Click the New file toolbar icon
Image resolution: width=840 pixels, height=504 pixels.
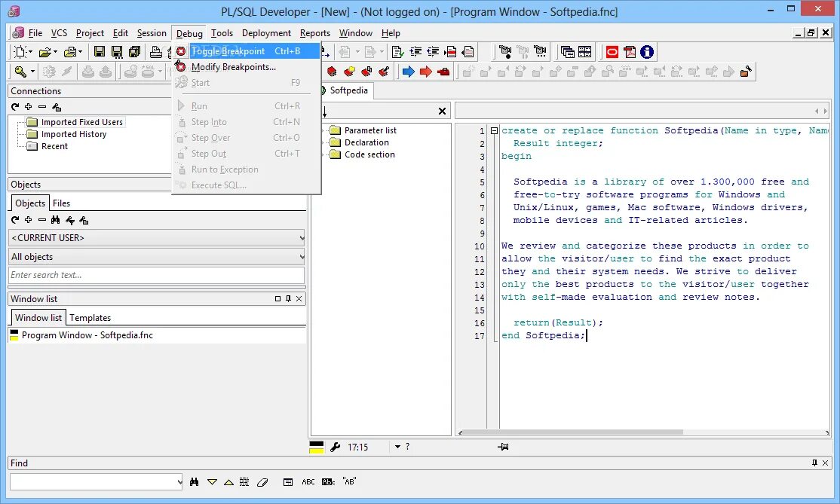(x=20, y=51)
